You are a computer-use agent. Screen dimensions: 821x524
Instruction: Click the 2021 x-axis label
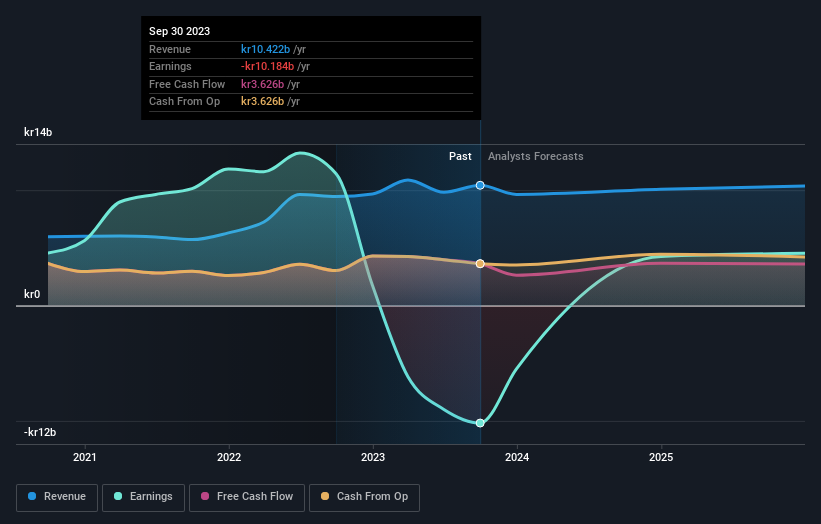[85, 457]
